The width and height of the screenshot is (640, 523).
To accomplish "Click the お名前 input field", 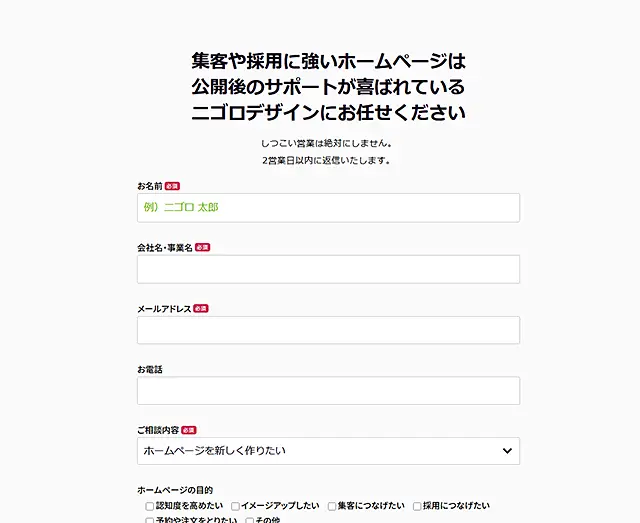I will click(328, 208).
